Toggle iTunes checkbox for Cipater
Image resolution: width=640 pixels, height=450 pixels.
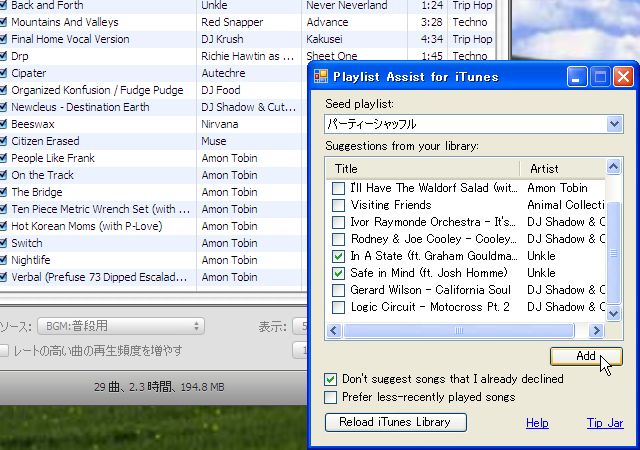(3, 74)
